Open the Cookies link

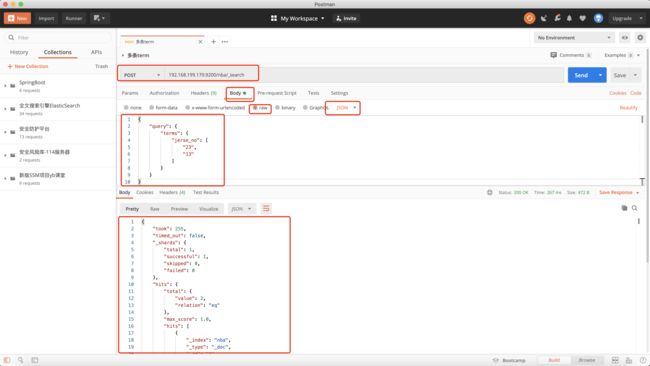618,93
